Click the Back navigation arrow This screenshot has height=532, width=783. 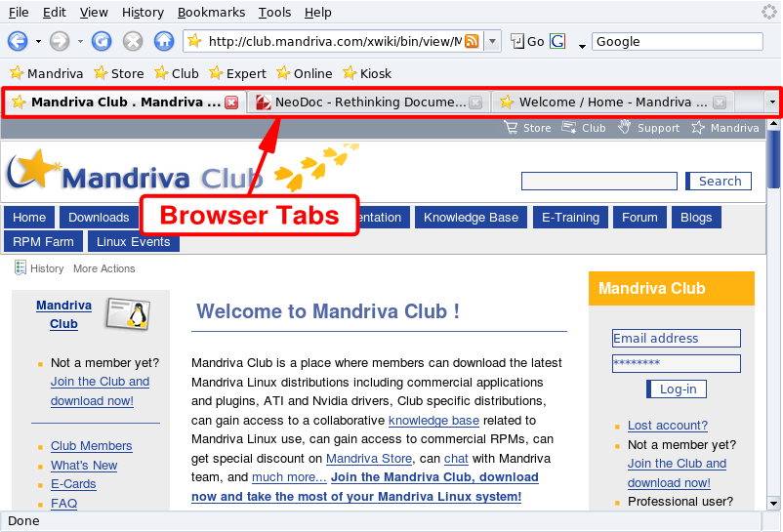18,41
